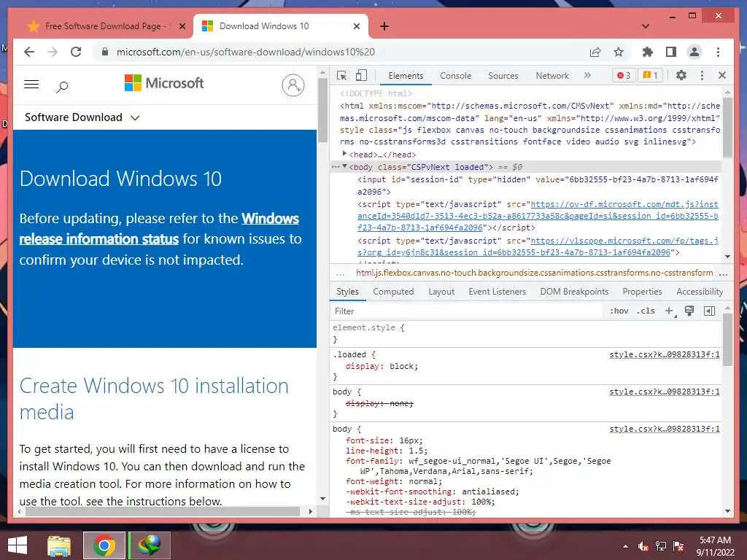Open Chrome three-dot menu
Image resolution: width=747 pixels, height=560 pixels.
pos(718,52)
